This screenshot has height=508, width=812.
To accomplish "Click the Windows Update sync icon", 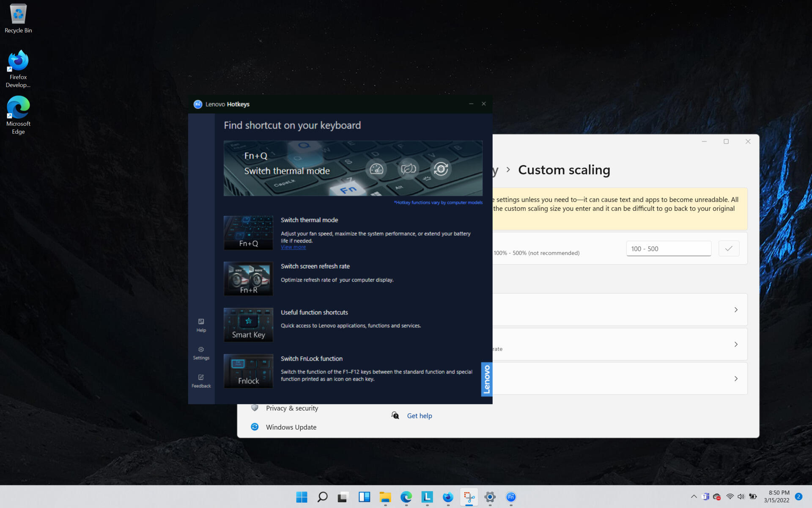I will pyautogui.click(x=255, y=427).
